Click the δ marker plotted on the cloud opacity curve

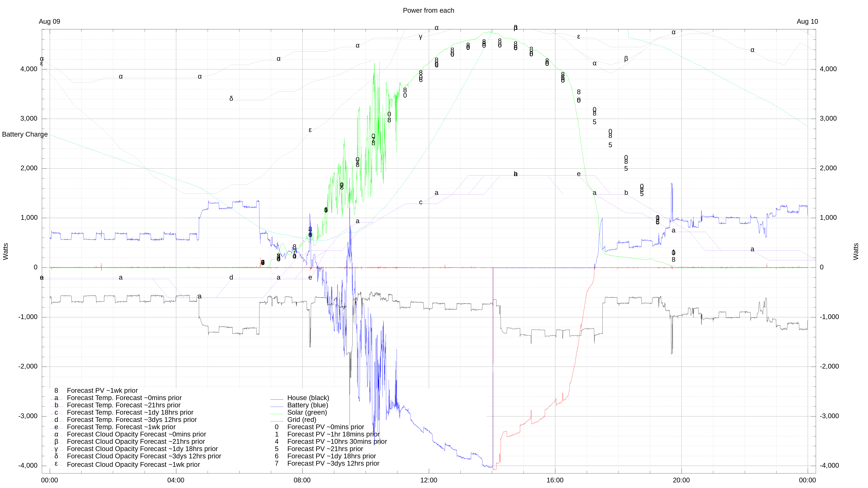tap(231, 99)
